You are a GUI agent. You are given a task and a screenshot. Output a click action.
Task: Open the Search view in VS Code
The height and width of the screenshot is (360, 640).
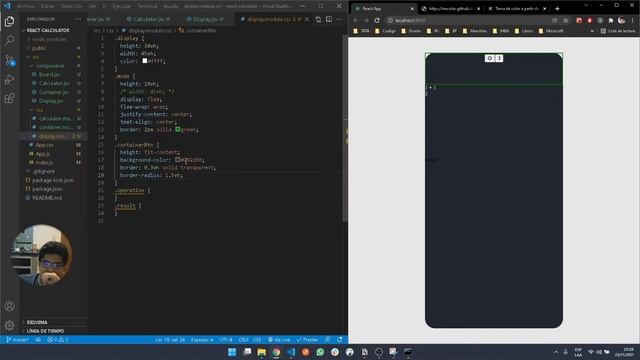pos(9,40)
